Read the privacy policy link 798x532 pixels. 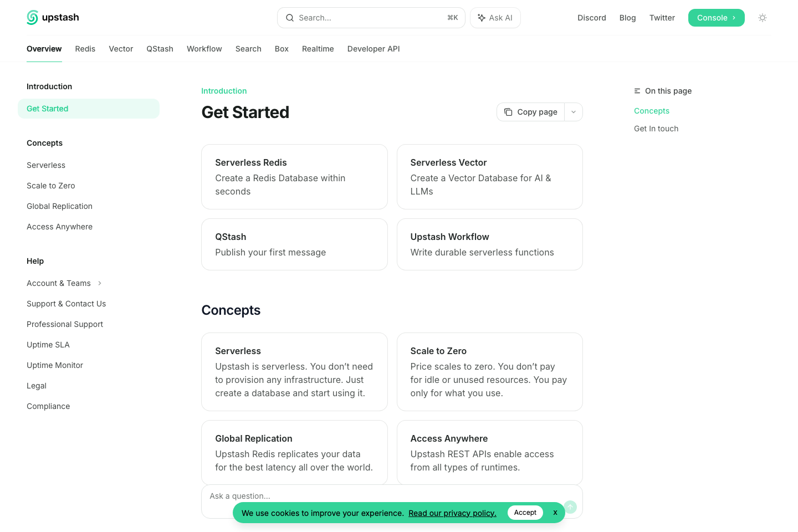452,513
